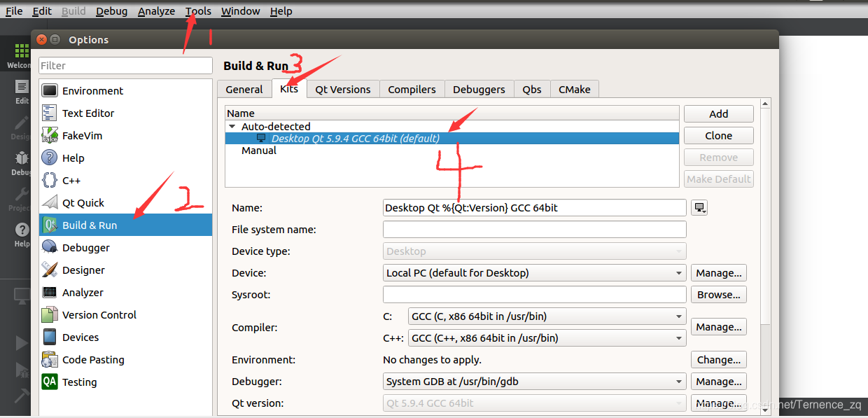The width and height of the screenshot is (868, 418).
Task: Collapse the Auto-detected kits group
Action: (x=232, y=127)
